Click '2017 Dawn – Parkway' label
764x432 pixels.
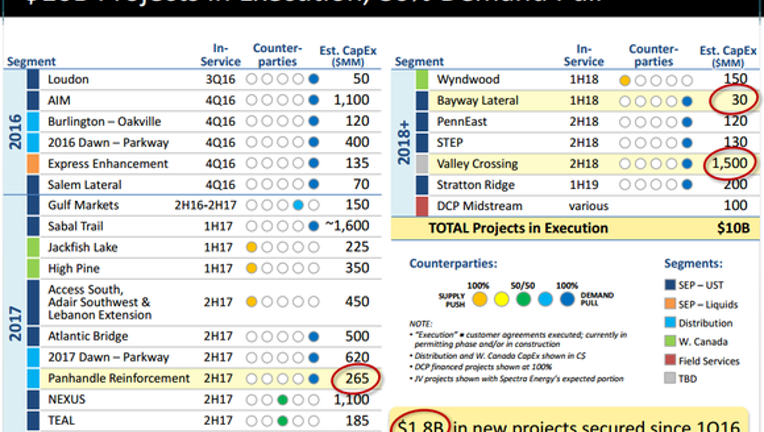[x=108, y=357]
